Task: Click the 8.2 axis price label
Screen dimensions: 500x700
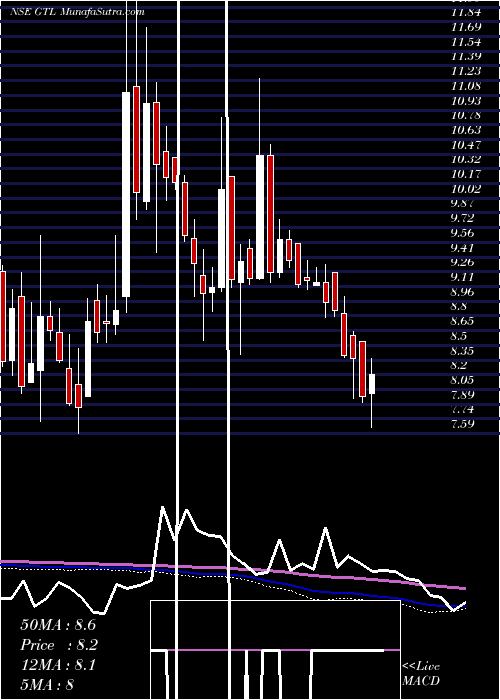Action: (459, 365)
